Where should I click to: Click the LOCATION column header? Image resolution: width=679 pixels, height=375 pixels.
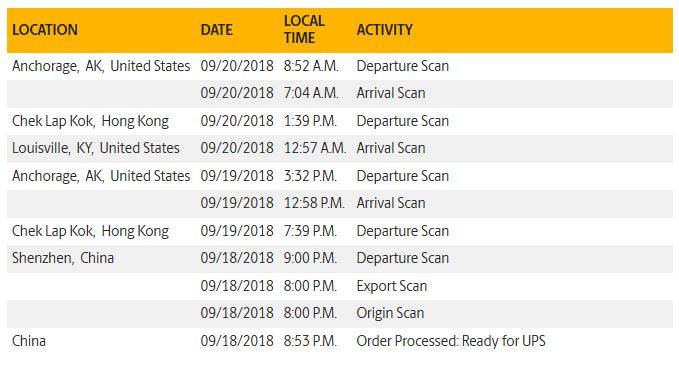[x=45, y=30]
